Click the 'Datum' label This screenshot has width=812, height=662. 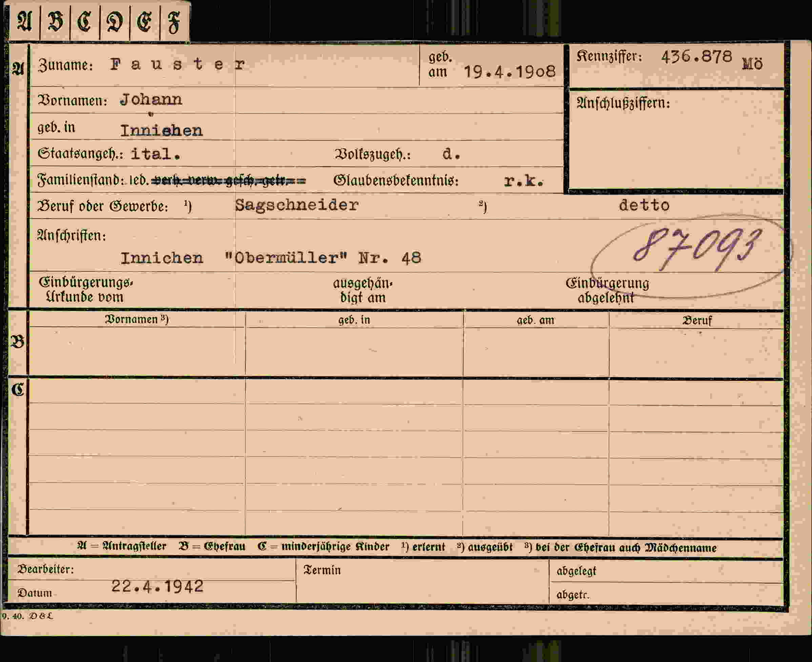35,593
